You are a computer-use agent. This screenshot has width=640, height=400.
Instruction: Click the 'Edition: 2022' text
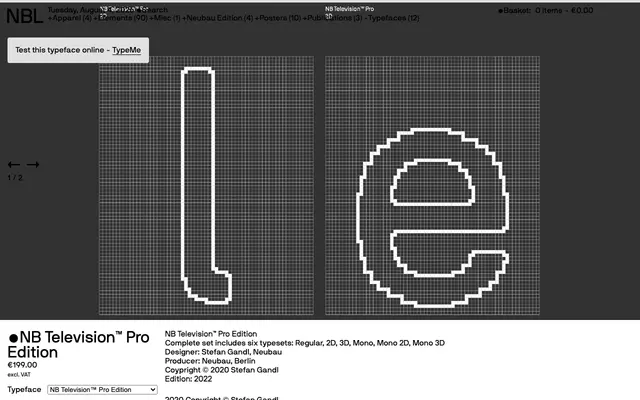[189, 379]
